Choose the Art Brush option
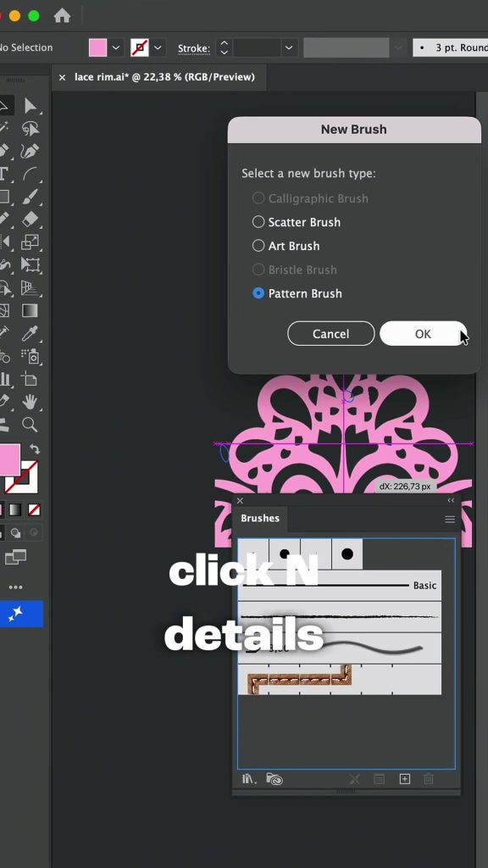This screenshot has height=868, width=488. pos(286,246)
